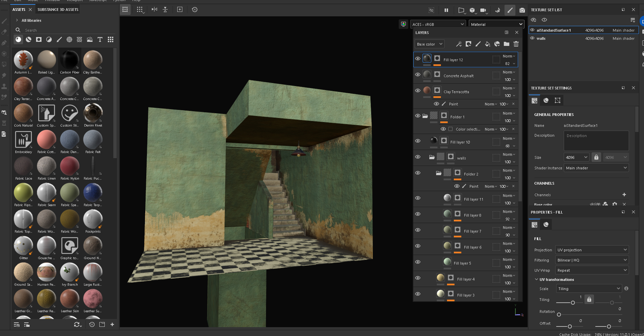Viewport: 644px width, 336px height.
Task: Select aiStandardSurface1 texture set row
Action: (x=583, y=30)
